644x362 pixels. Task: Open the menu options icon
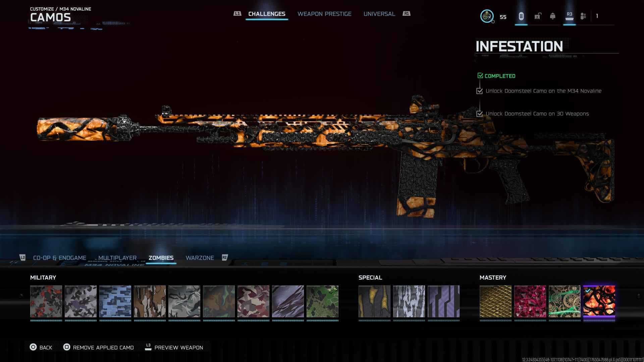coord(521,16)
